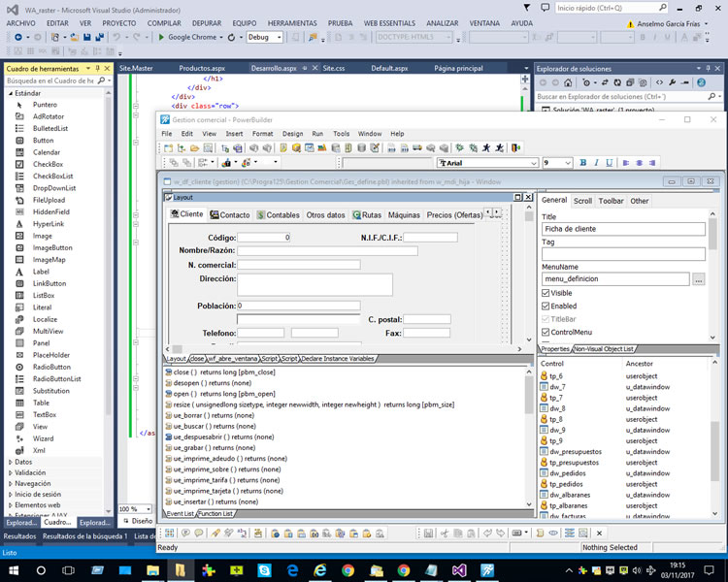Open the Debug configuration dropdown
This screenshot has height=582, width=728.
(279, 37)
